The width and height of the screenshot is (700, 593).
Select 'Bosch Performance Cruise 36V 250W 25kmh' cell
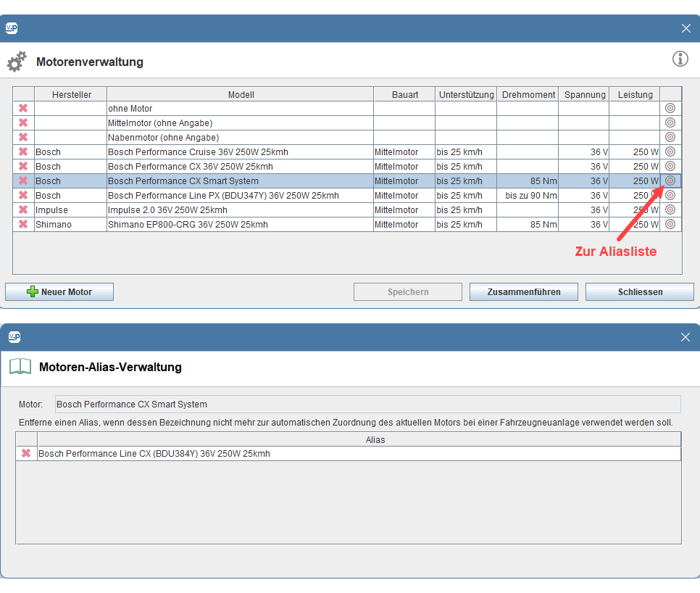(240, 152)
